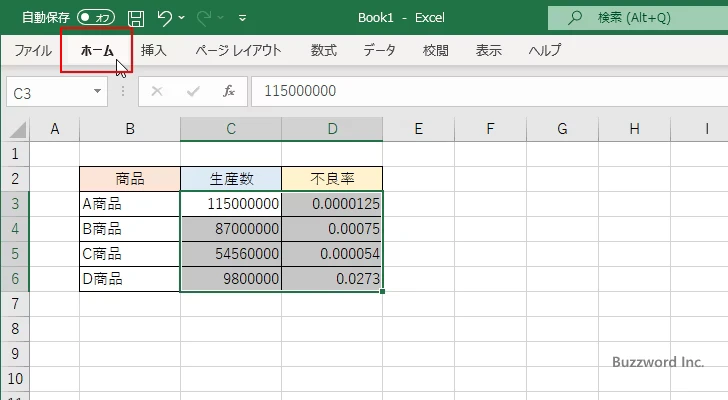Open the ファイル tab
728x400 pixels.
coord(32,50)
